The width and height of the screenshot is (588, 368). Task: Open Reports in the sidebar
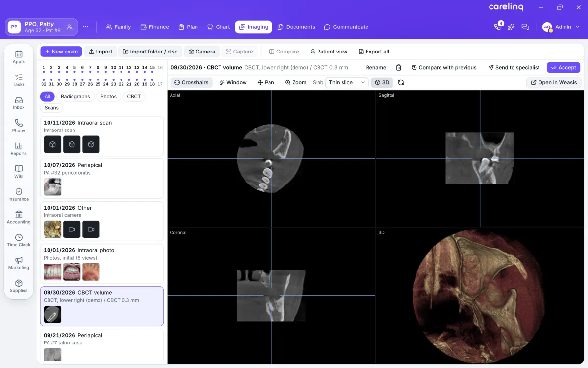point(19,149)
